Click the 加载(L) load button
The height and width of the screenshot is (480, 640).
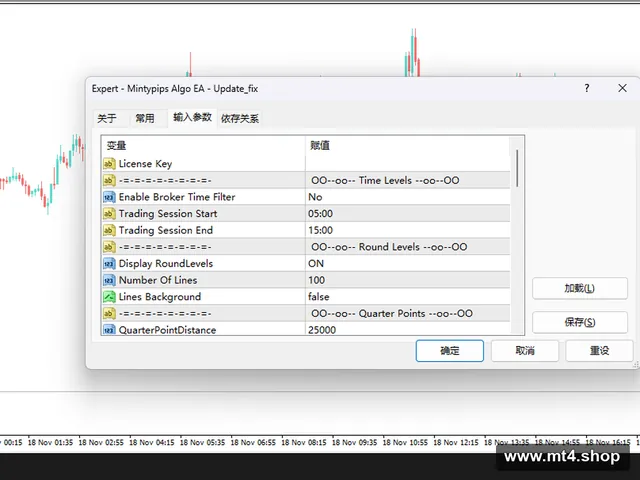(580, 289)
